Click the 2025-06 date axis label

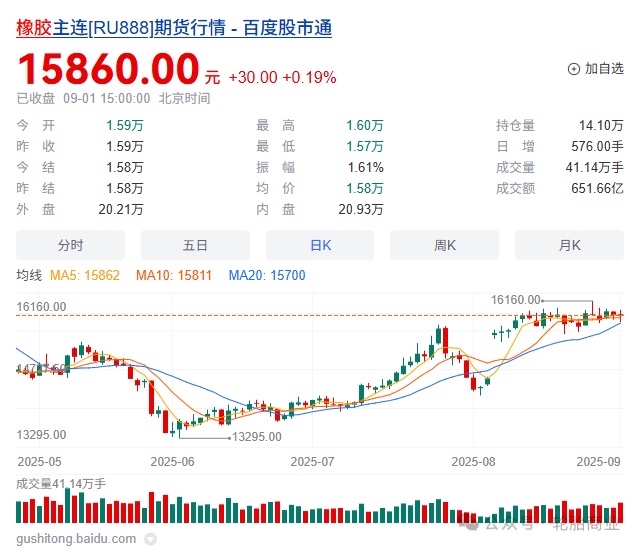(172, 462)
